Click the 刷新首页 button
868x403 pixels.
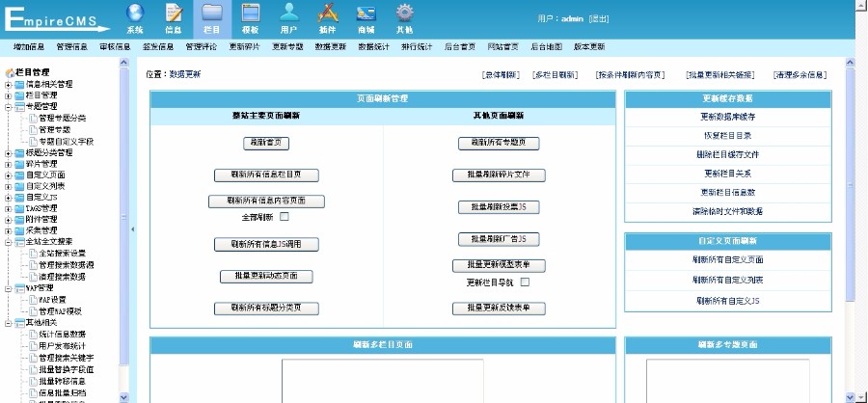[266, 144]
